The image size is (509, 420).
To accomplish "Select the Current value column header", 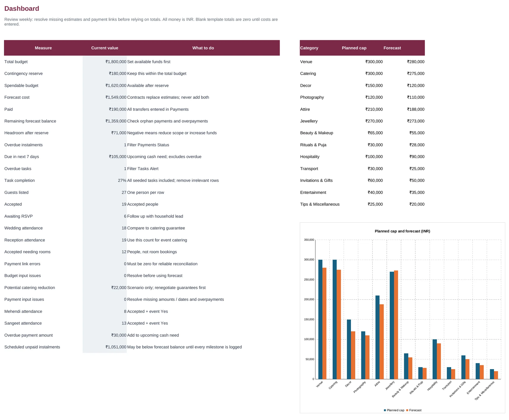I will (x=105, y=48).
